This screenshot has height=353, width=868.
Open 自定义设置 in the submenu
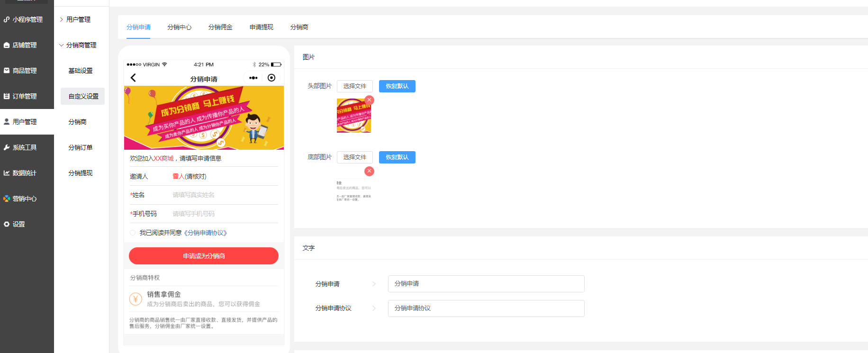(83, 96)
